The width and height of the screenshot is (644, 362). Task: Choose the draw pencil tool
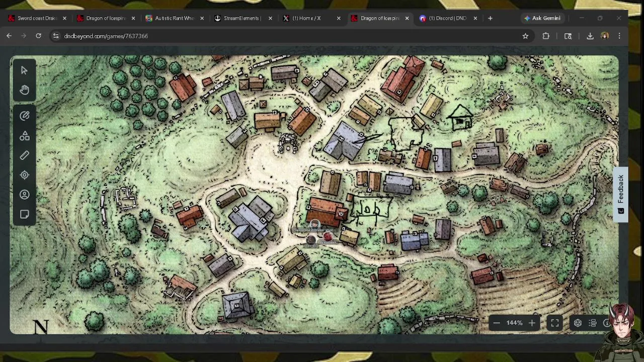pos(24,116)
